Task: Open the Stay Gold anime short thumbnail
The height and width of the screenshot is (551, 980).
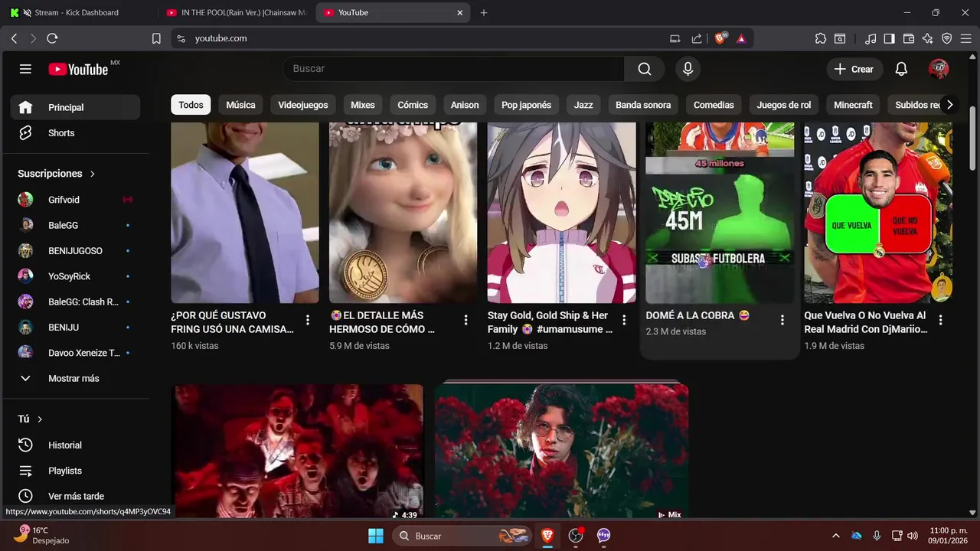Action: click(x=561, y=213)
